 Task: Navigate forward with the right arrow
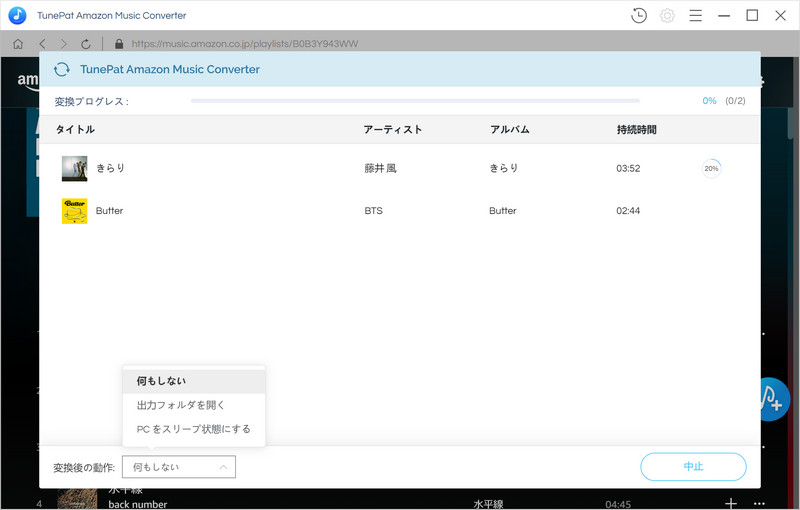tap(64, 44)
